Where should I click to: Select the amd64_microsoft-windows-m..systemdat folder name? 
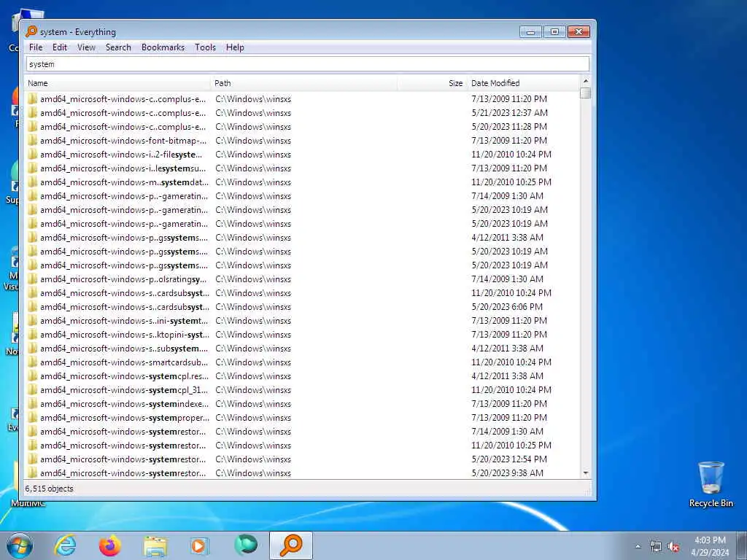pos(124,182)
